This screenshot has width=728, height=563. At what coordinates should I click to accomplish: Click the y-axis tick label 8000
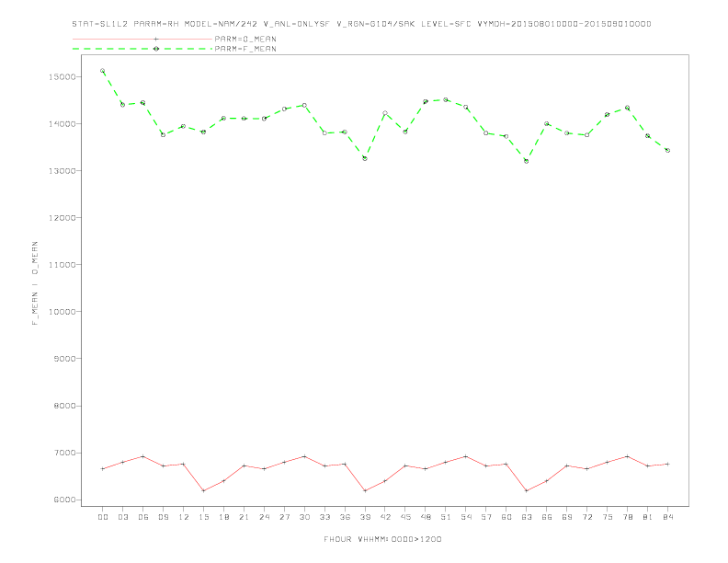[64, 406]
